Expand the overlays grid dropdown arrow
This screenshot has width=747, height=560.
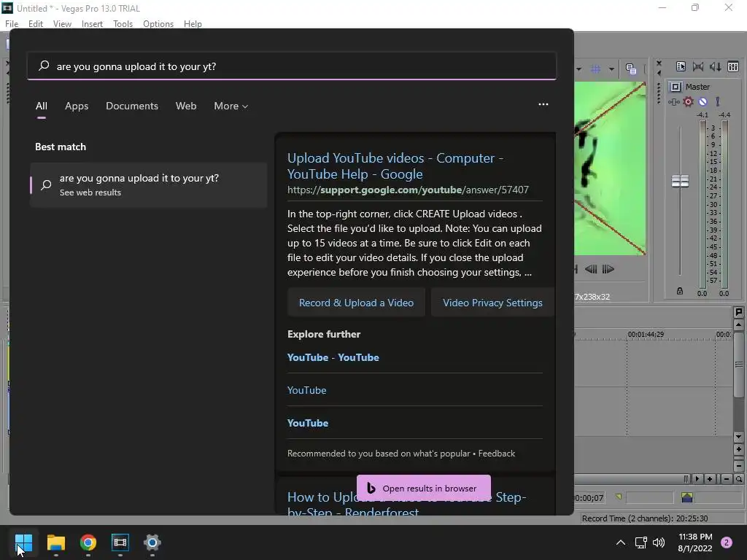click(x=611, y=69)
